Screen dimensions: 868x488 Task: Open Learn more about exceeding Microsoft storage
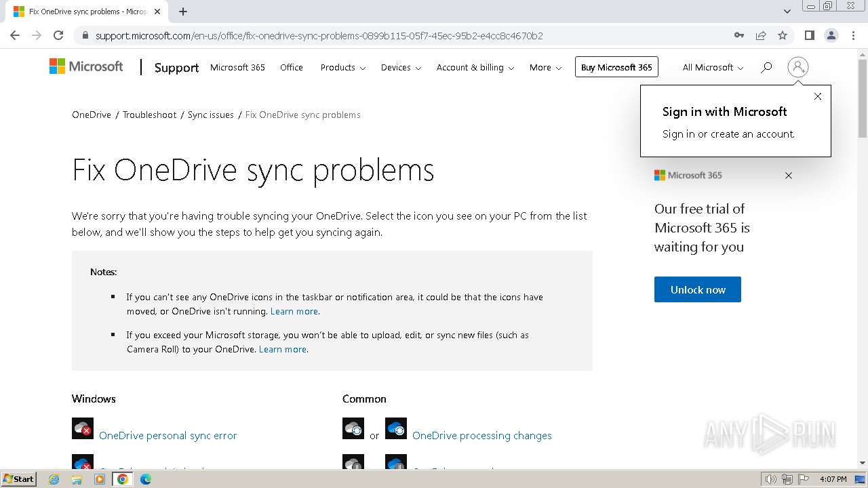(283, 349)
